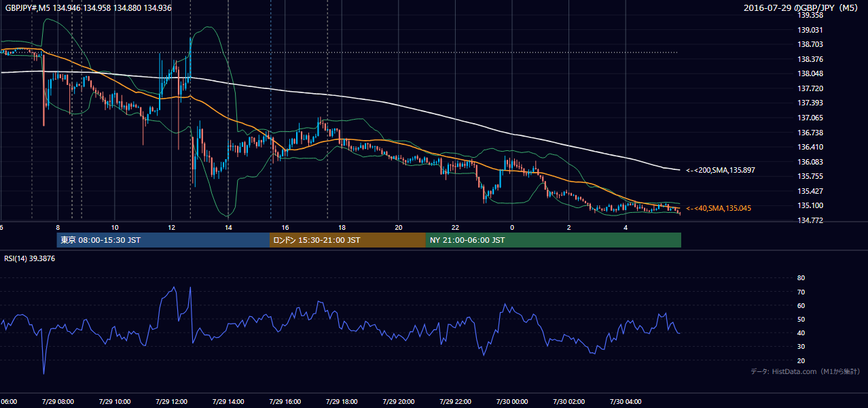This screenshot has height=408, width=868.
Task: Click hour label 0 under the price chart
Action: 512,228
